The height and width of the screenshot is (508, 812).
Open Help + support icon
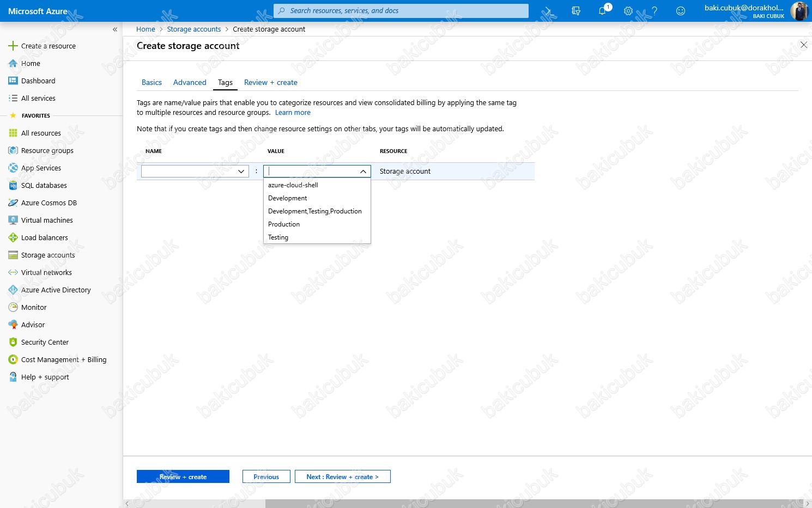[13, 377]
